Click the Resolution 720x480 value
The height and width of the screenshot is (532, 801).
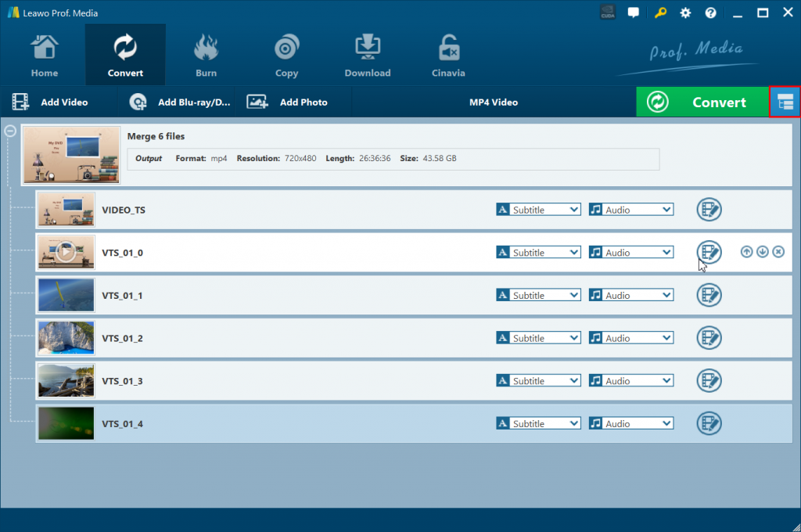point(300,158)
